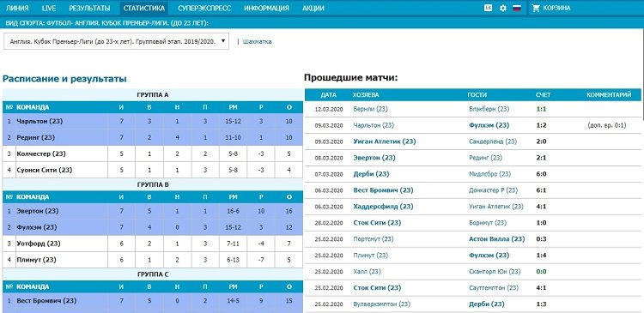Click Чарльтон (23) in Group A table

click(x=39, y=122)
